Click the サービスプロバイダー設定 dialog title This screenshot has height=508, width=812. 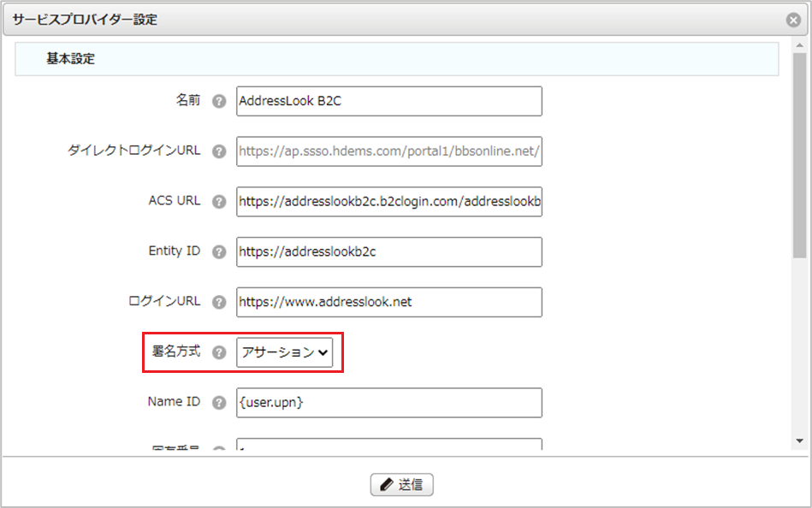point(85,20)
